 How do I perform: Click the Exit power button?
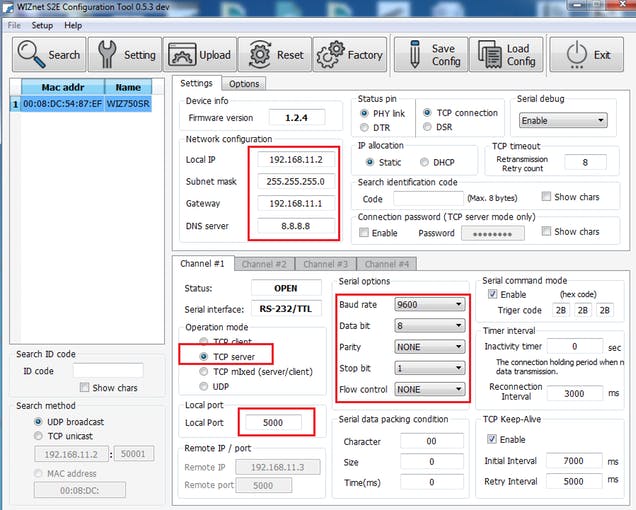(x=587, y=54)
